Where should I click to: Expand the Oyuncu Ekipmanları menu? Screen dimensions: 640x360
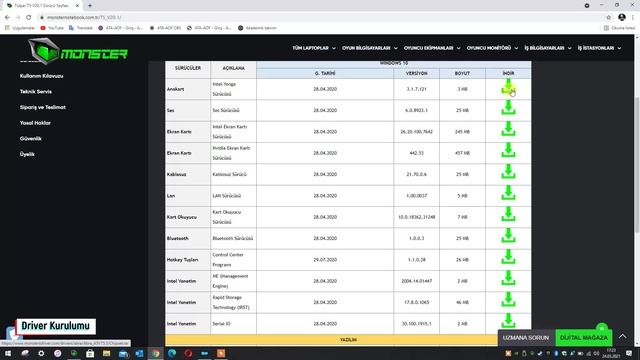pyautogui.click(x=432, y=48)
